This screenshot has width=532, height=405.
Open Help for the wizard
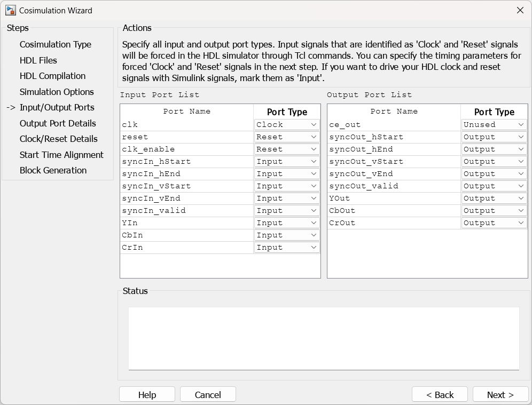tap(147, 394)
